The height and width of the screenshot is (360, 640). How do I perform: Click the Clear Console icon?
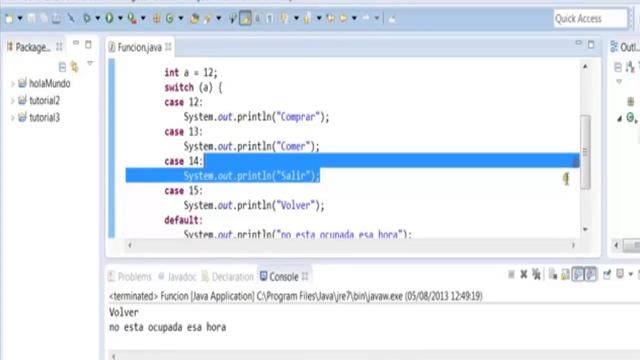pyautogui.click(x=553, y=275)
